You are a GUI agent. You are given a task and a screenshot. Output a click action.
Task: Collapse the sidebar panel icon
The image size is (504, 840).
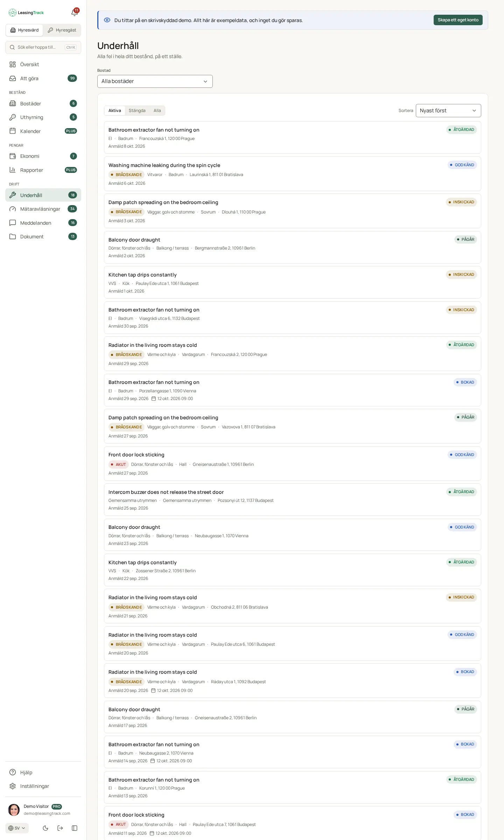click(x=75, y=828)
